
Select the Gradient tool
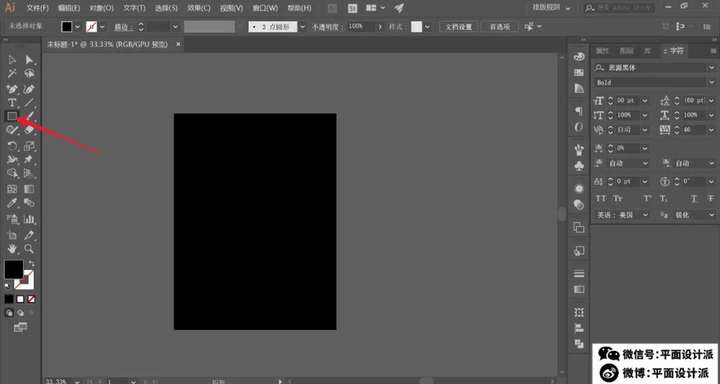point(29,189)
